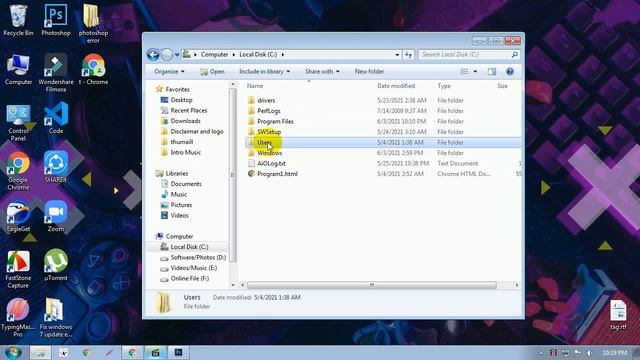Screen dimensions: 640x360
Task: Open the Computer desktop icon
Action: [x=18, y=70]
